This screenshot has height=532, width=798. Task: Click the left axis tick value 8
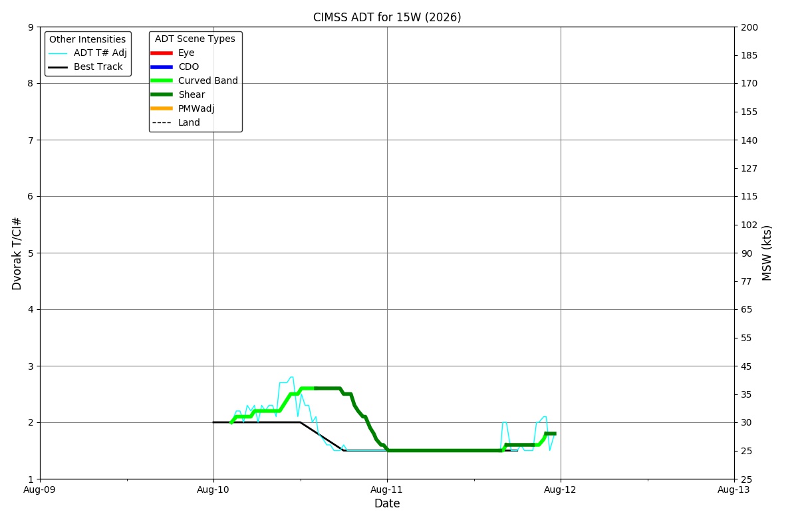tap(31, 84)
